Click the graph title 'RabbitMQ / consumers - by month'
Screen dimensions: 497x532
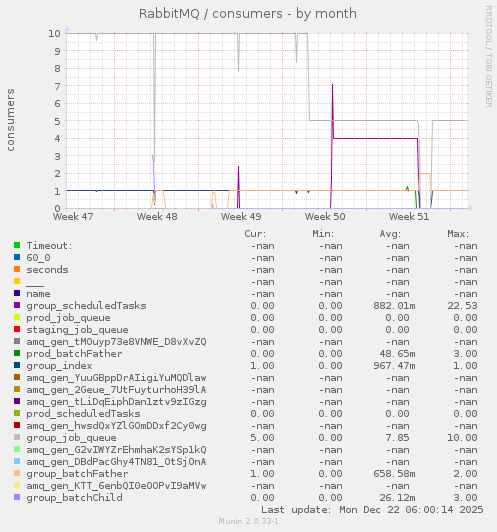coord(248,14)
